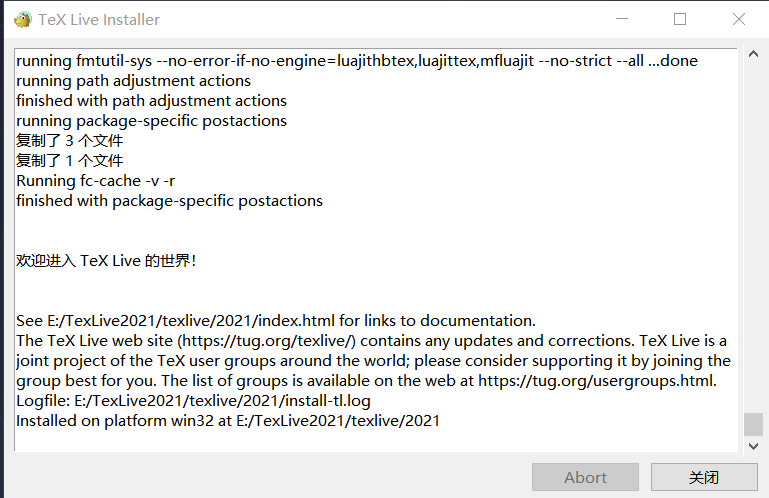Maximize the installer window
This screenshot has width=769, height=498.
680,19
